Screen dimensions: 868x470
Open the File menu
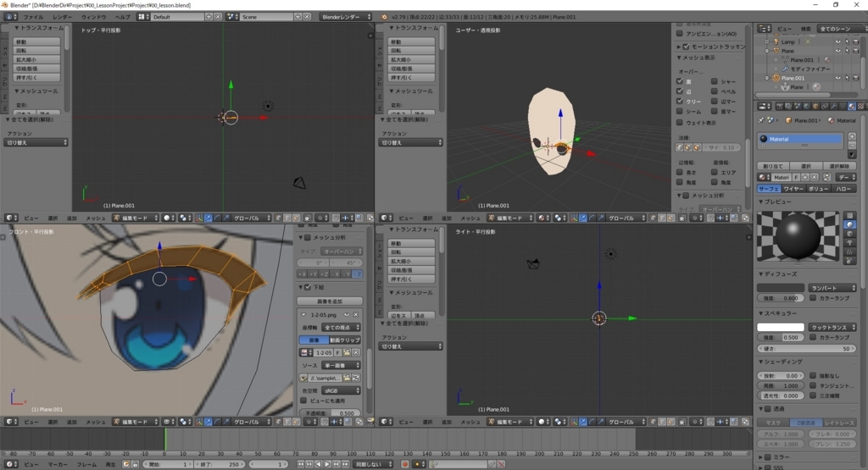33,17
